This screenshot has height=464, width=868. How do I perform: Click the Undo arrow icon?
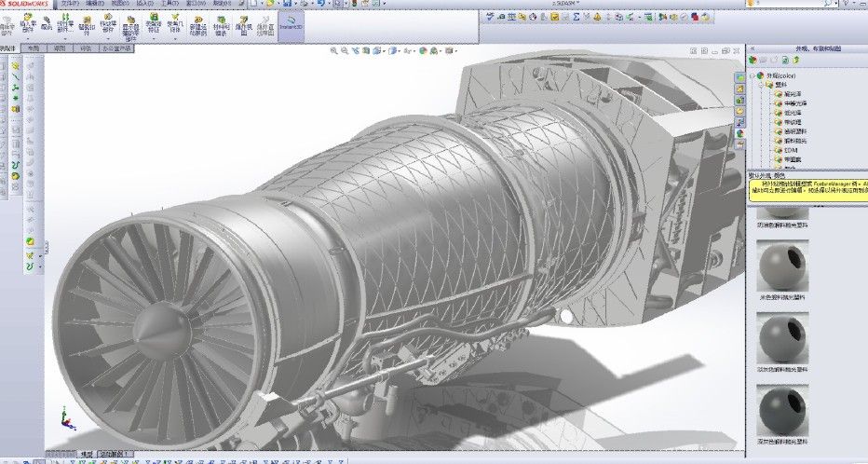point(320,4)
